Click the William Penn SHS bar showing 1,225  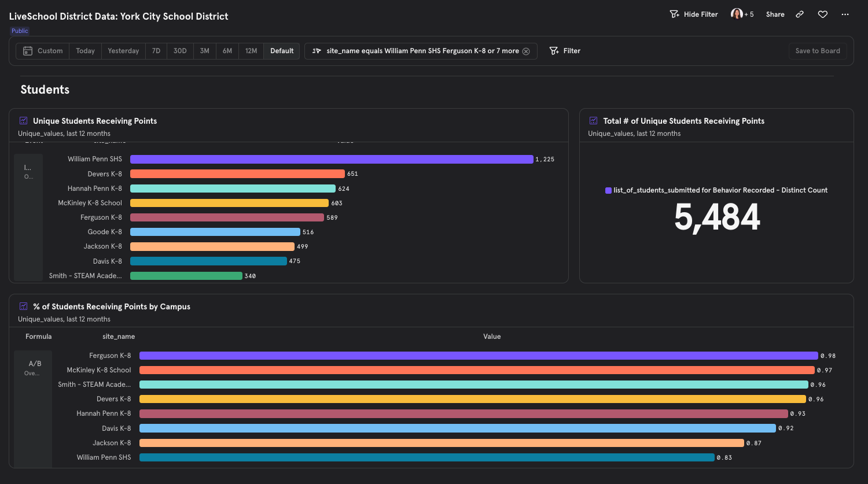click(332, 159)
